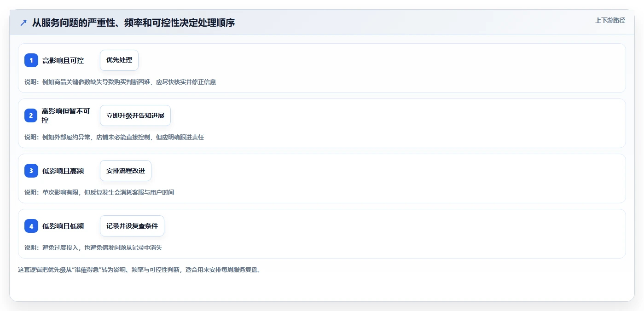Click the number 2 badge for 高影响但暂不可控
Image resolution: width=644 pixels, height=311 pixels.
(x=31, y=115)
